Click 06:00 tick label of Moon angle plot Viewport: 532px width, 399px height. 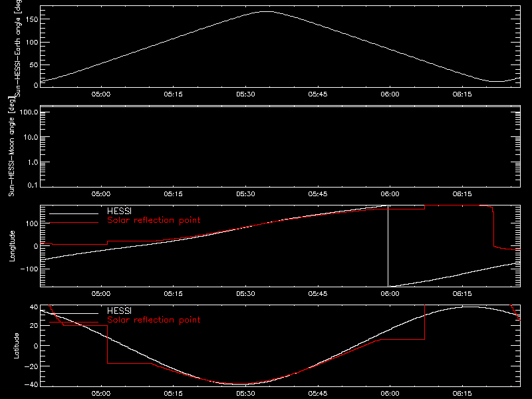[390, 194]
